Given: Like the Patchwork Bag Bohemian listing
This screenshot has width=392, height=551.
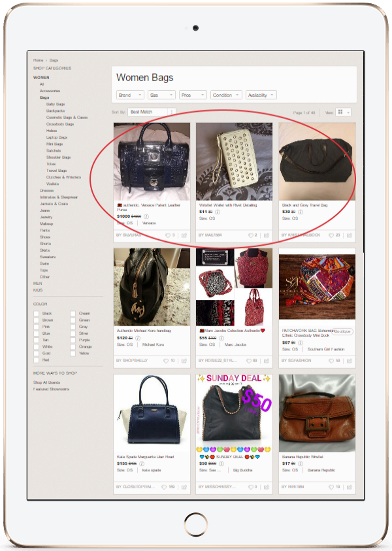Looking at the screenshot, I should click(x=331, y=361).
